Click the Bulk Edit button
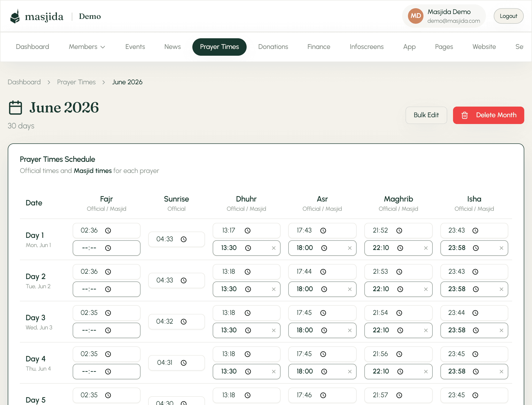 tap(426, 115)
